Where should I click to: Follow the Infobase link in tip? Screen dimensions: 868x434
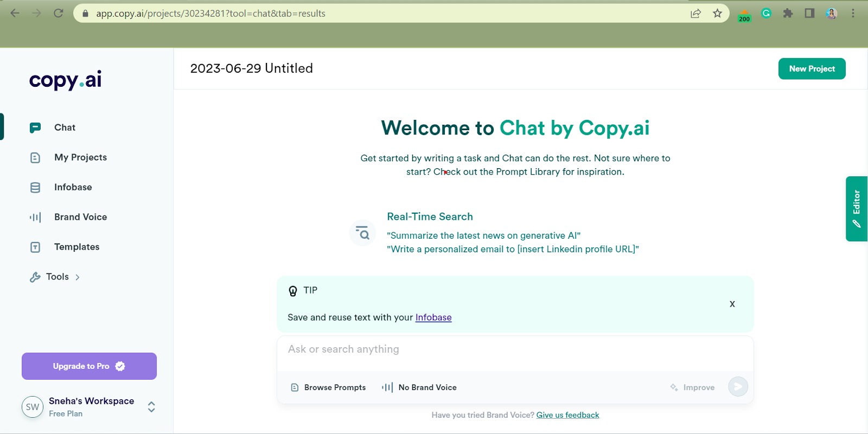coord(433,317)
